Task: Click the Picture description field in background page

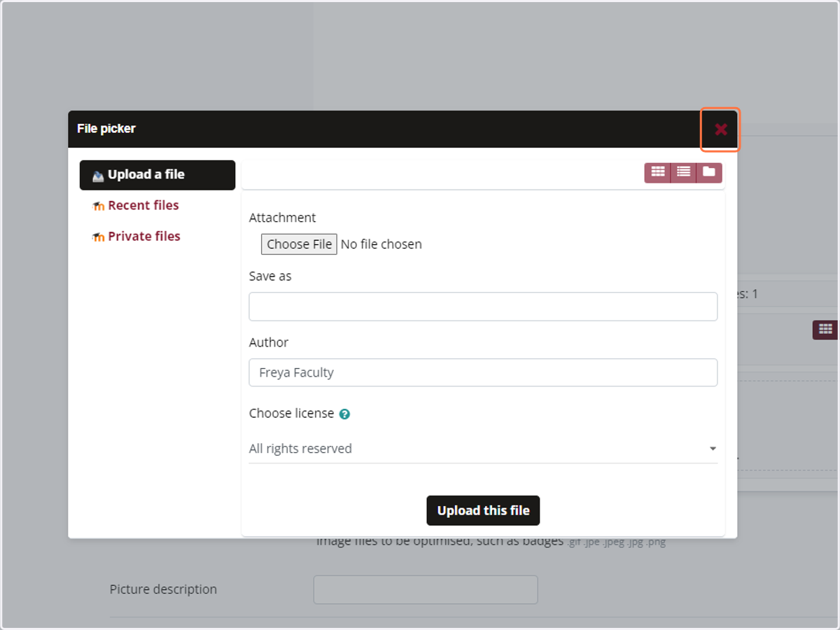Action: point(426,589)
